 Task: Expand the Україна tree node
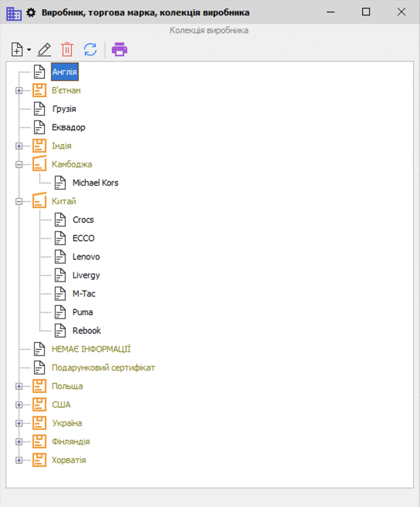19,423
